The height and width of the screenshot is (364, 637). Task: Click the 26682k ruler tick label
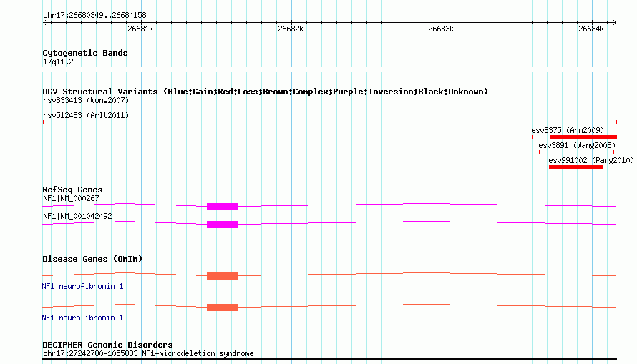tap(291, 29)
